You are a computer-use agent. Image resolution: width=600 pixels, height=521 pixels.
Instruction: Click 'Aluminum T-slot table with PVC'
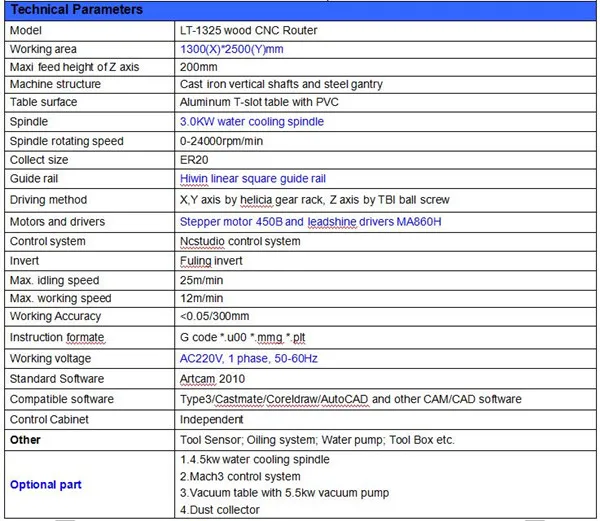tap(259, 102)
